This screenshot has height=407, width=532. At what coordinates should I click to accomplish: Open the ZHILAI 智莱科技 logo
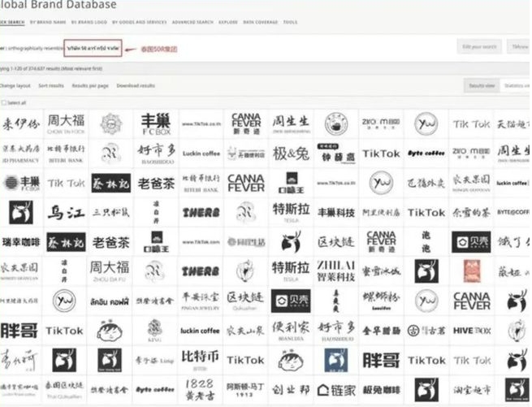(336, 271)
